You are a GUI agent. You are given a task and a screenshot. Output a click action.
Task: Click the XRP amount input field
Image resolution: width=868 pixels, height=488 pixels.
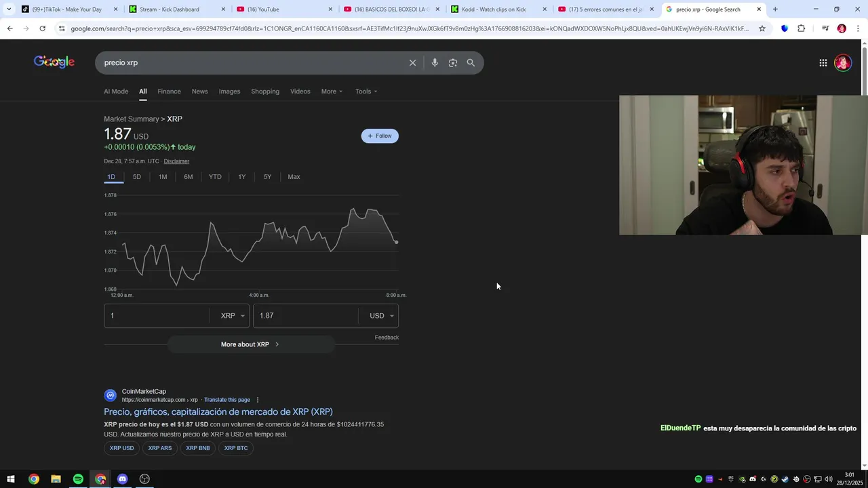(x=157, y=316)
